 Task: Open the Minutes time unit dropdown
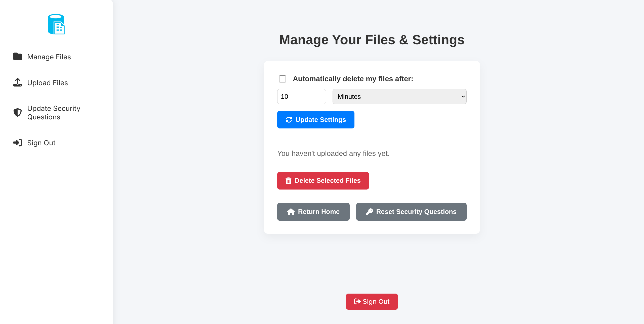tap(399, 97)
